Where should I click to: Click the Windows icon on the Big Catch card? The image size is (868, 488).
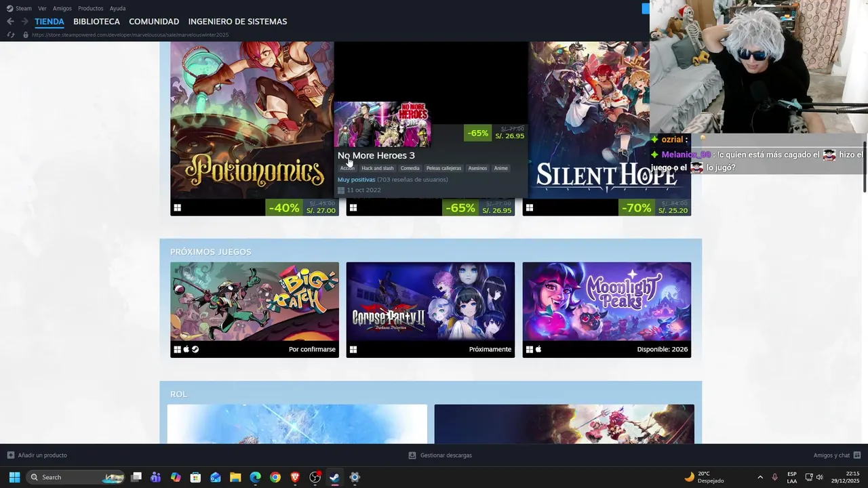coord(178,350)
